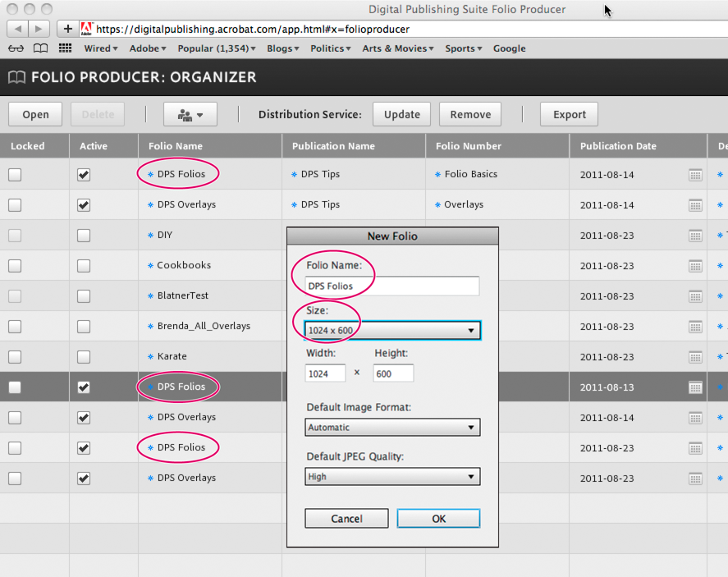The height and width of the screenshot is (577, 728).
Task: Click the Adobe site icon in address bar
Action: [x=86, y=29]
